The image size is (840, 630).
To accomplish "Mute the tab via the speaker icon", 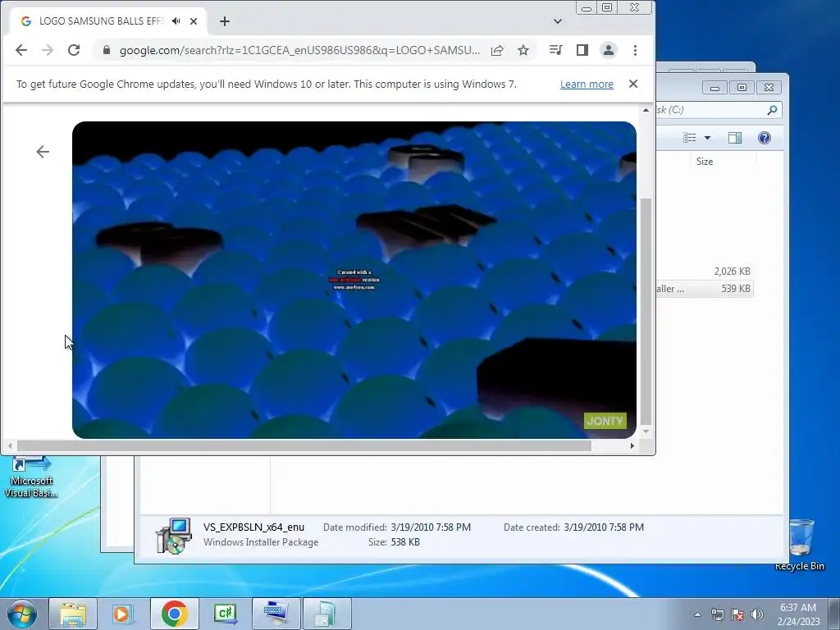I will [176, 21].
